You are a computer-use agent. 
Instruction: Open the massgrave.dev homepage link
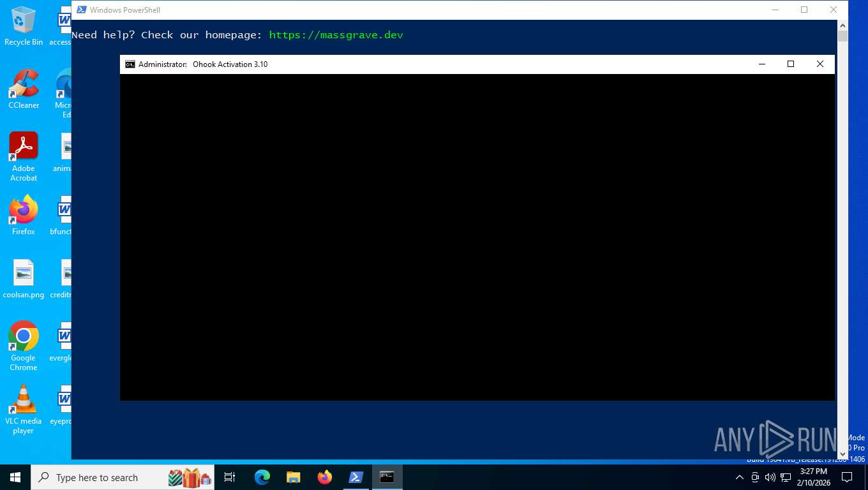point(336,35)
